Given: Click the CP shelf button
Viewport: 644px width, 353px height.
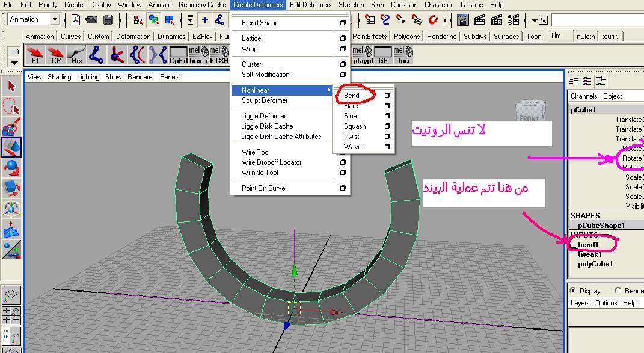Looking at the screenshot, I should 56,55.
